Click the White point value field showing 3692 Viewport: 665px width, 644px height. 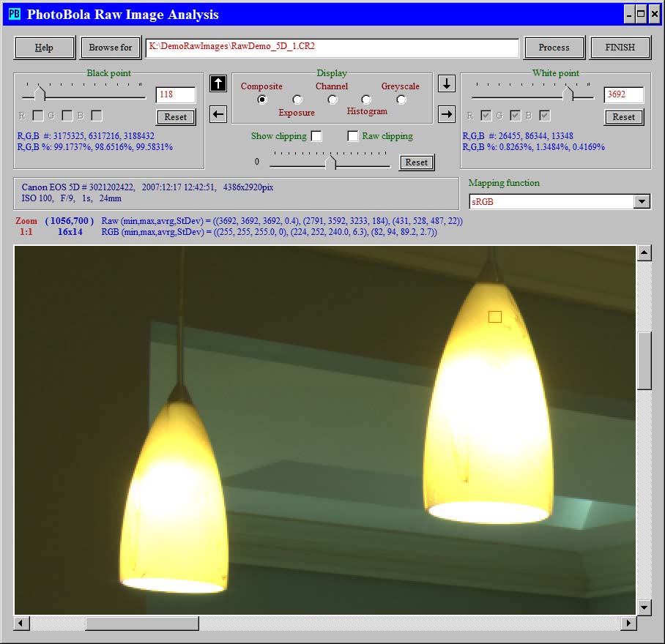click(x=623, y=95)
